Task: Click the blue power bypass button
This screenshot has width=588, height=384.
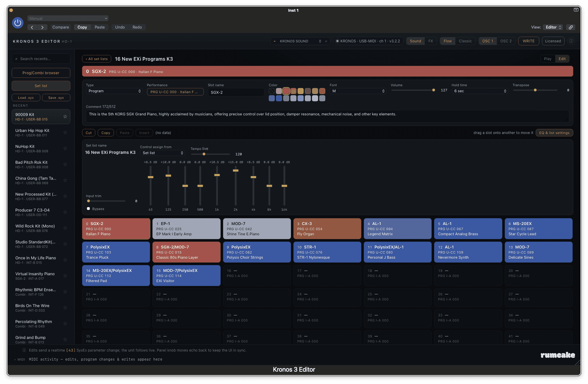Action: tap(18, 23)
